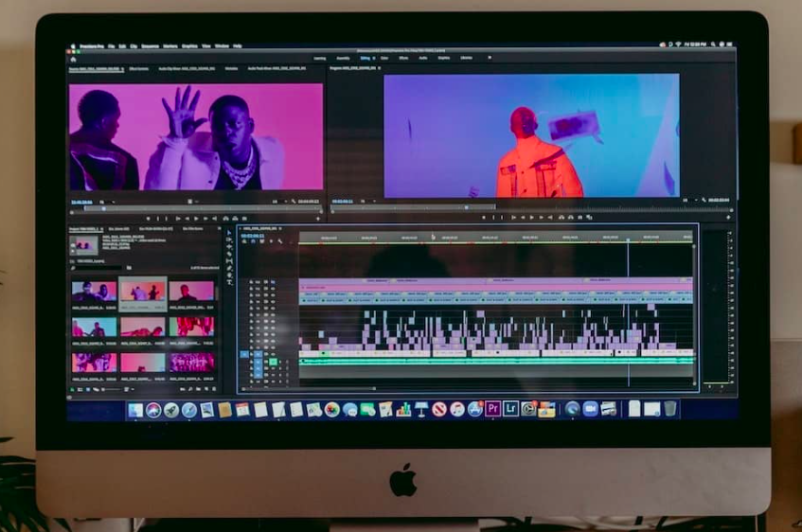Viewport: 802px width, 532px height.
Task: Select the pink-highlighted clip thumbnail in project bin
Action: point(143,292)
